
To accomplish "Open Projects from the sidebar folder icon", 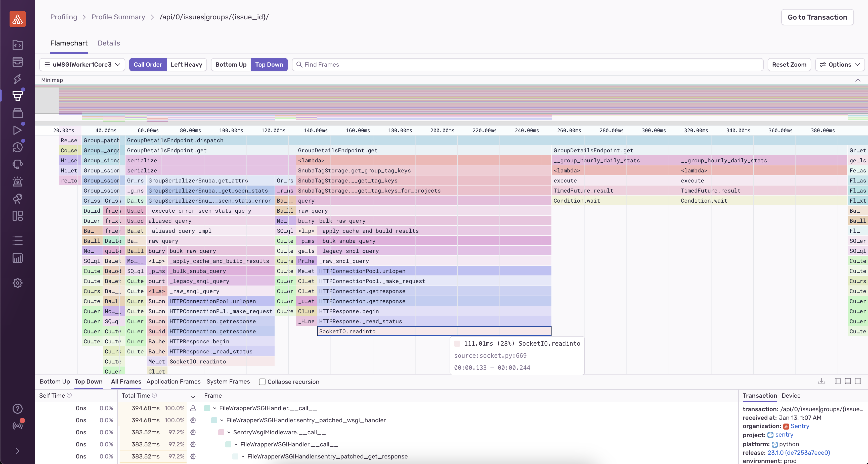I will click(18, 44).
